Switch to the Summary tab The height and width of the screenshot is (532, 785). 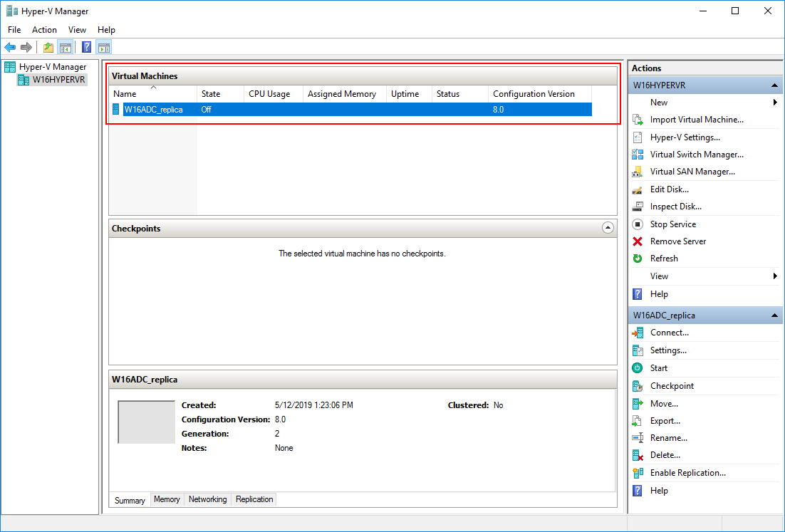point(130,500)
